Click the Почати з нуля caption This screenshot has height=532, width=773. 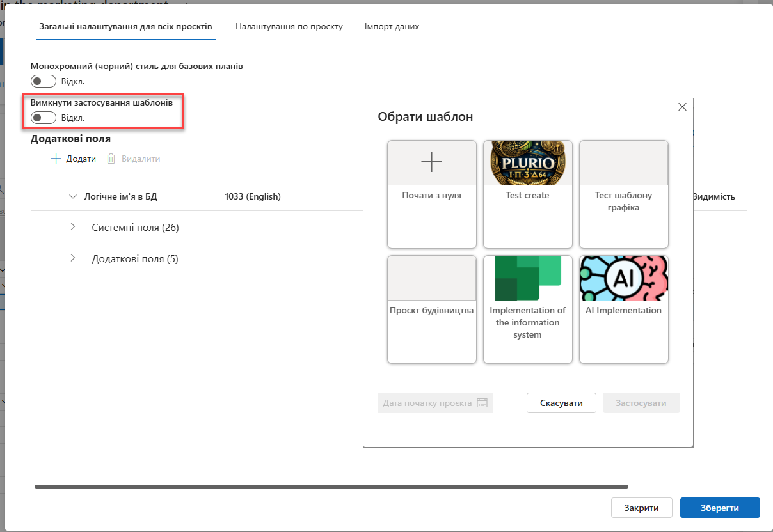[x=432, y=196]
